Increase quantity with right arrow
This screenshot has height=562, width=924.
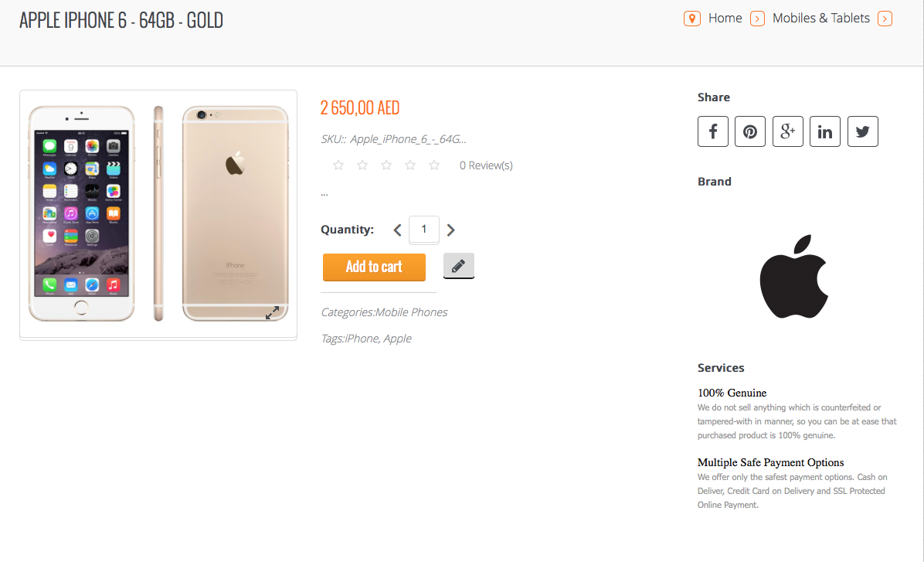[x=451, y=230]
